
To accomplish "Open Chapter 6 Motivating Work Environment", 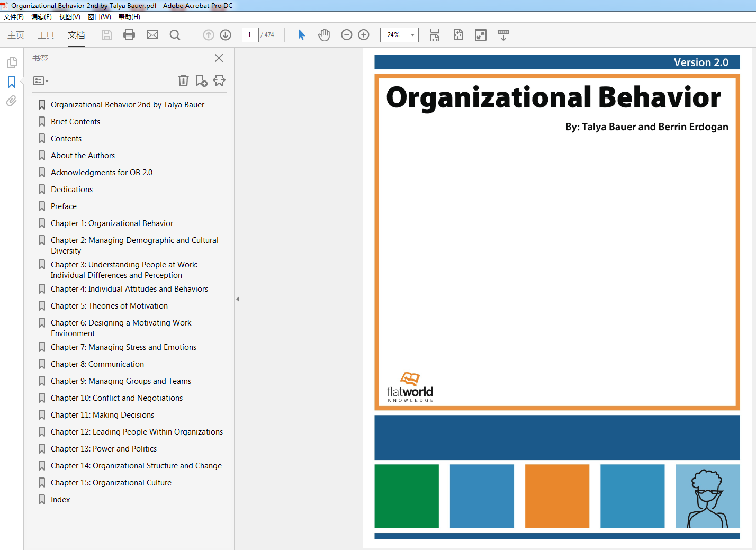I will click(x=121, y=328).
